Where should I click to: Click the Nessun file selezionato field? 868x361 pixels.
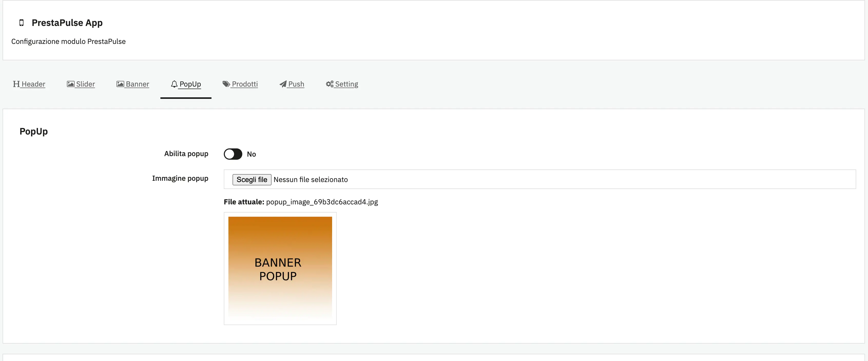pyautogui.click(x=310, y=179)
